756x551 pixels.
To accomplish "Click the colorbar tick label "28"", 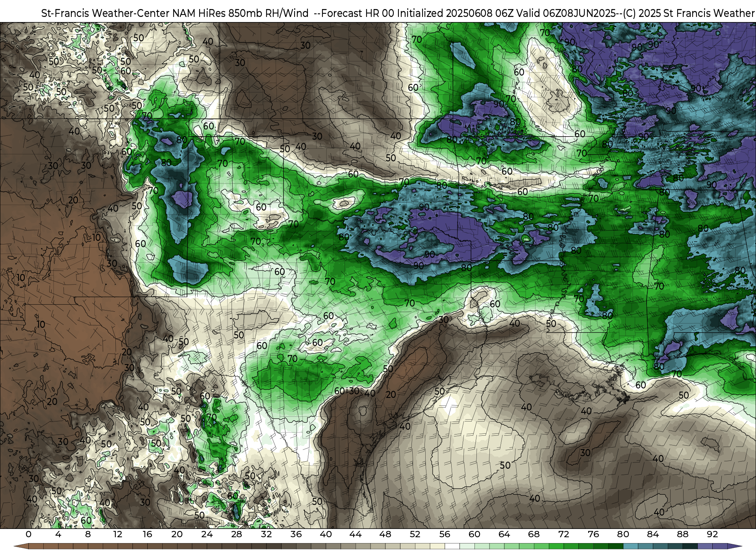I will (x=237, y=534).
